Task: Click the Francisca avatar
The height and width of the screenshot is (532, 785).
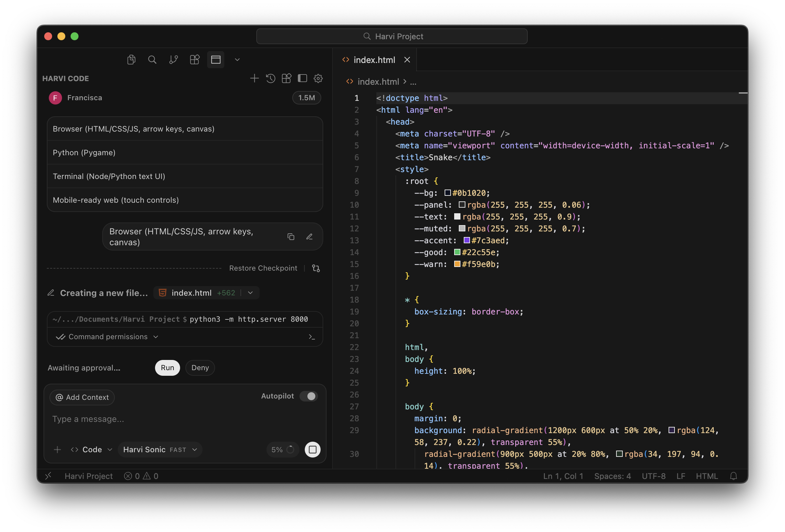Action: 55,98
